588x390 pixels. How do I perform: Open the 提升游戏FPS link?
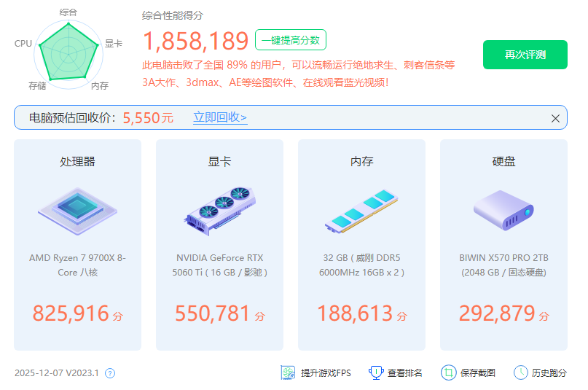[x=326, y=373]
